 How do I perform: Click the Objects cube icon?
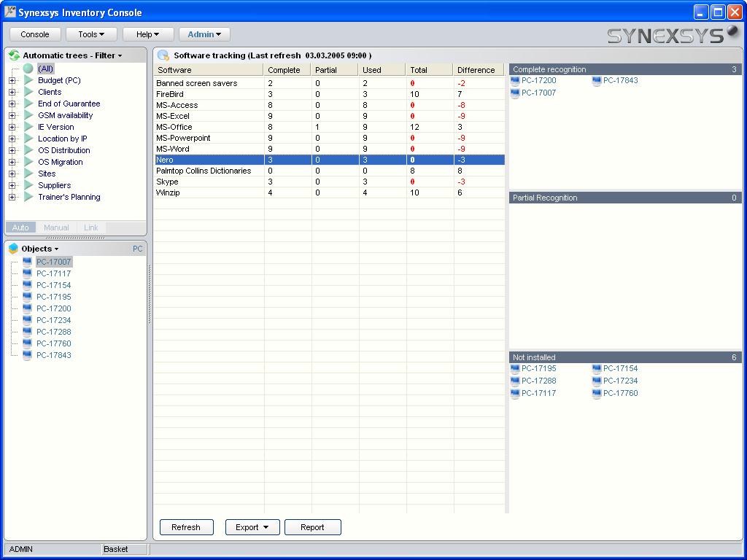pyautogui.click(x=13, y=248)
